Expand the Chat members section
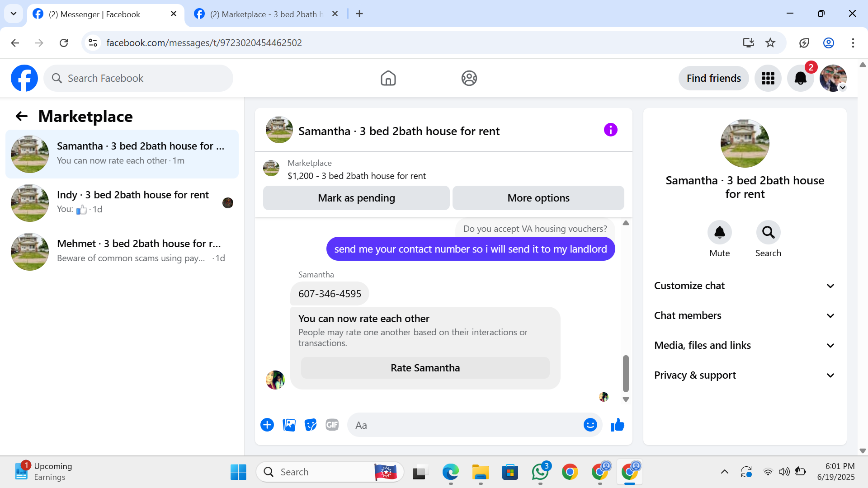Image resolution: width=868 pixels, height=488 pixels. click(745, 315)
